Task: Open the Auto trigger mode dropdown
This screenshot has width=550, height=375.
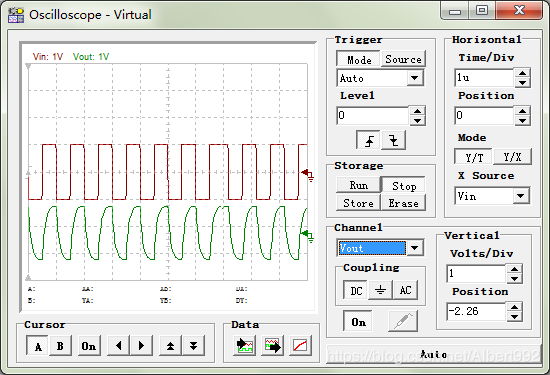Action: click(x=414, y=78)
